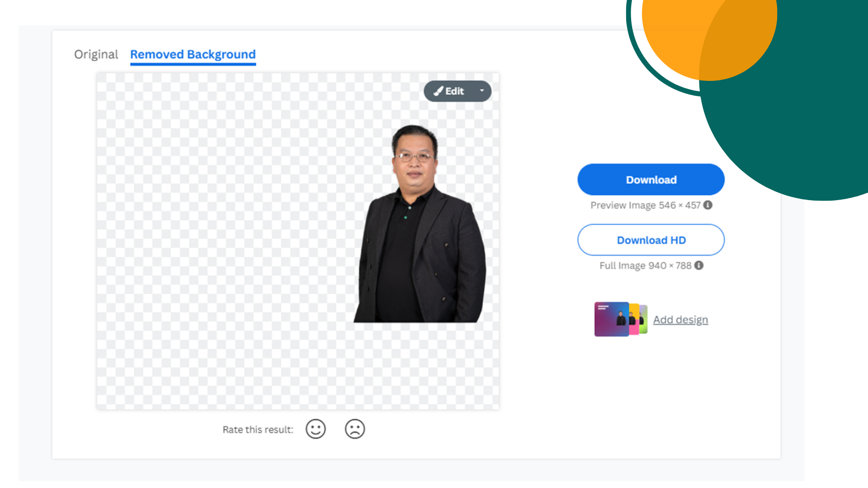Open info icon beside Preview Image size

point(708,205)
